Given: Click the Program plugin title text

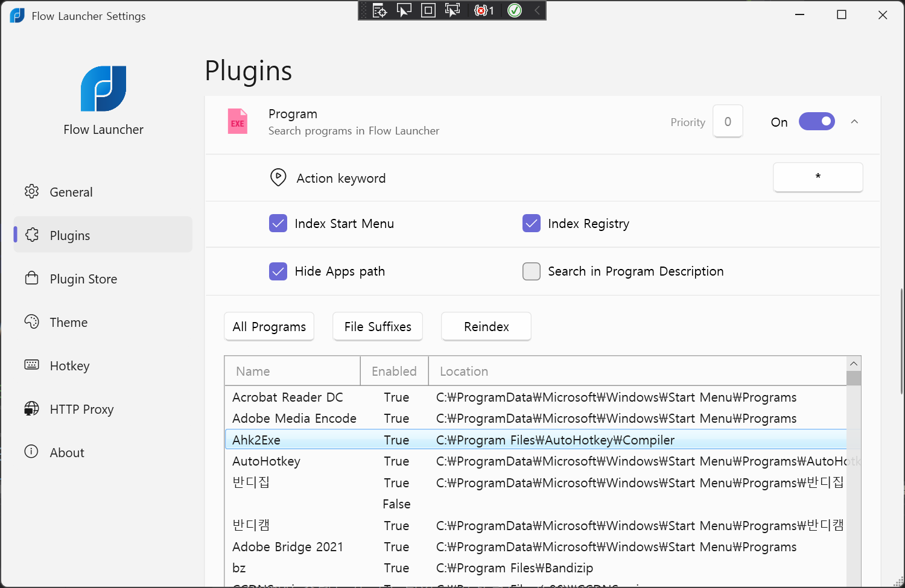Looking at the screenshot, I should (x=293, y=114).
